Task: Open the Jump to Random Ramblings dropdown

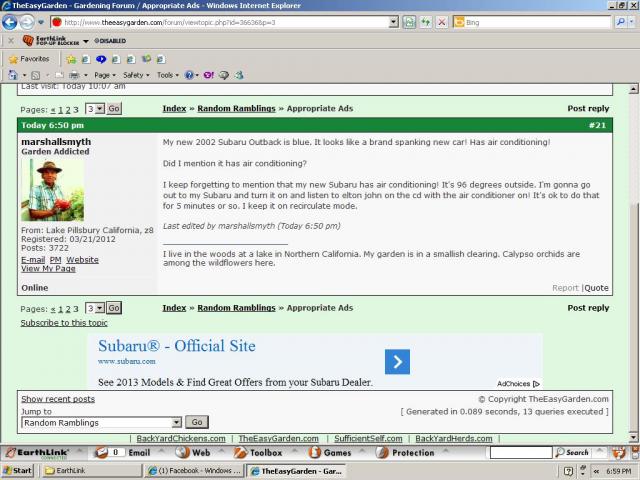Action: click(x=102, y=422)
